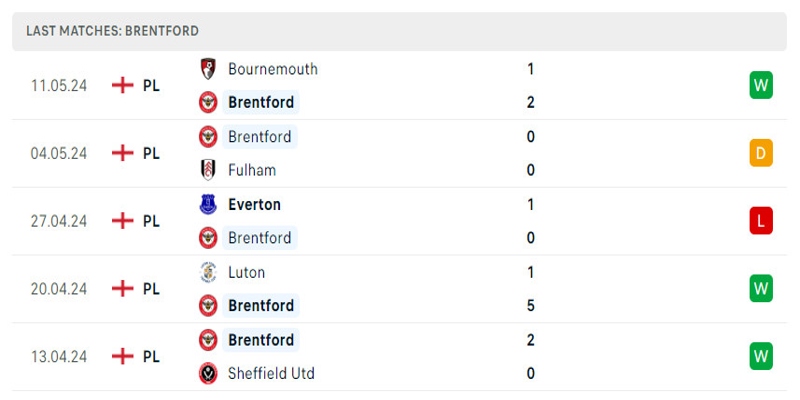
Task: Open the Bournemouth team link
Action: click(272, 69)
